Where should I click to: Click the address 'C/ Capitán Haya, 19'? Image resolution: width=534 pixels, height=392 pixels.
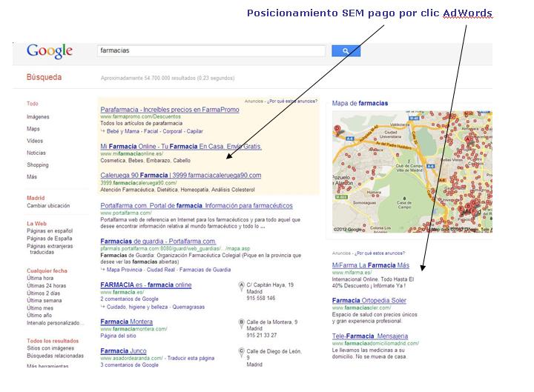[270, 285]
